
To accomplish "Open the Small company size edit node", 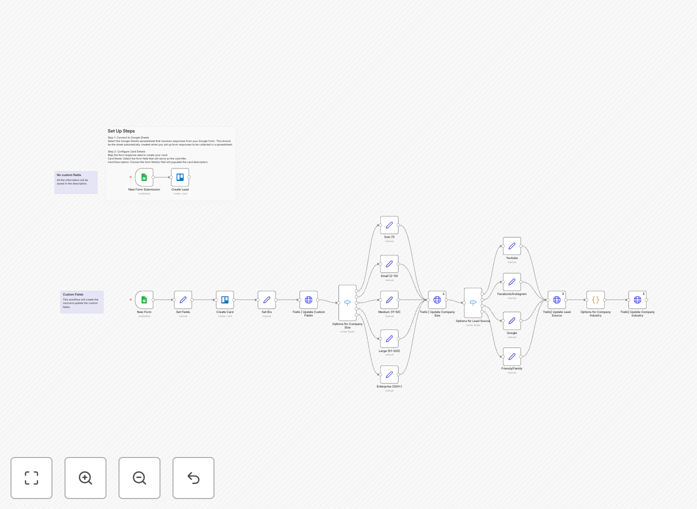I will pyautogui.click(x=389, y=264).
